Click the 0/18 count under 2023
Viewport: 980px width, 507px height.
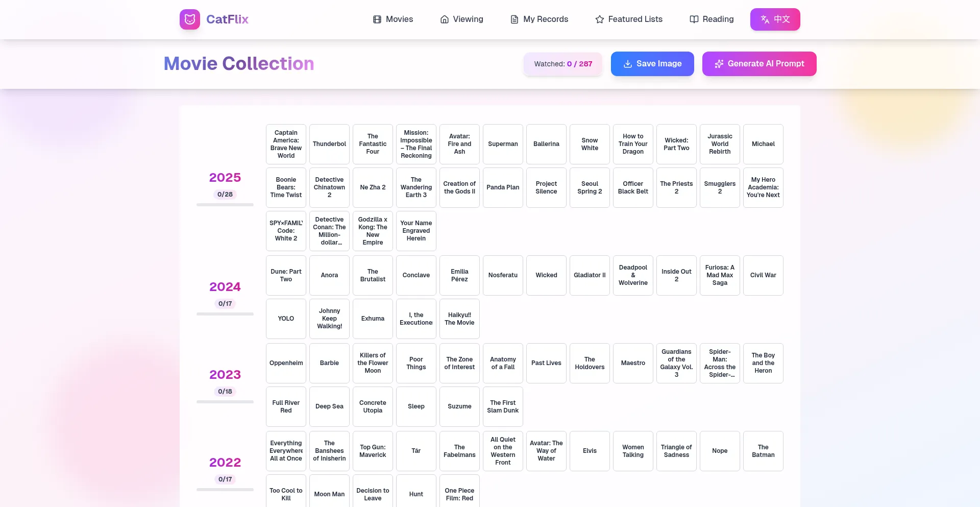tap(225, 392)
